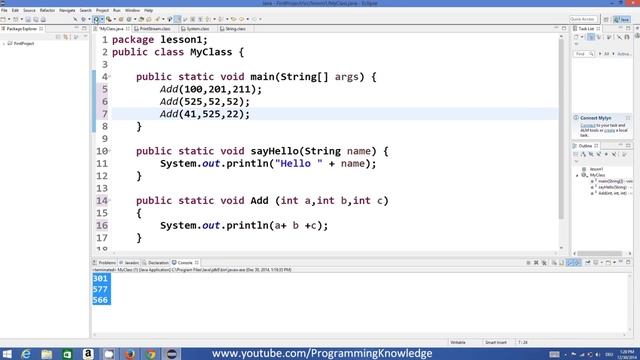Screen dimensions: 640x360
Task: Select the Package Explorer tab
Action: pos(22,29)
